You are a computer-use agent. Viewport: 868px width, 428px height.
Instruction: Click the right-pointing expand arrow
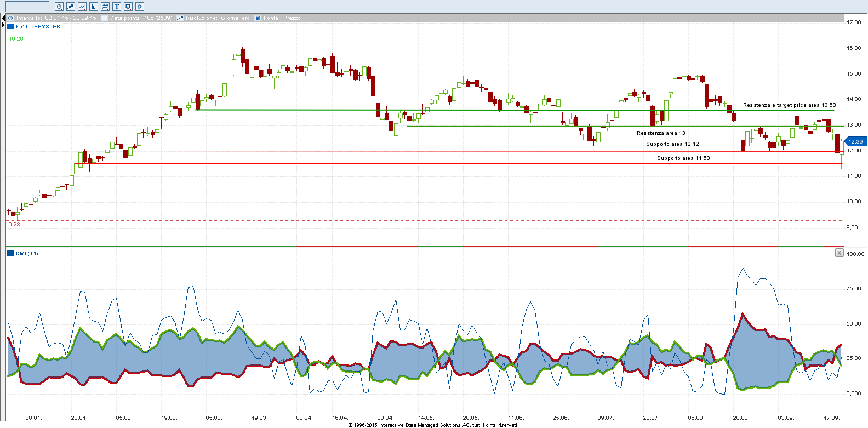tap(3, 26)
